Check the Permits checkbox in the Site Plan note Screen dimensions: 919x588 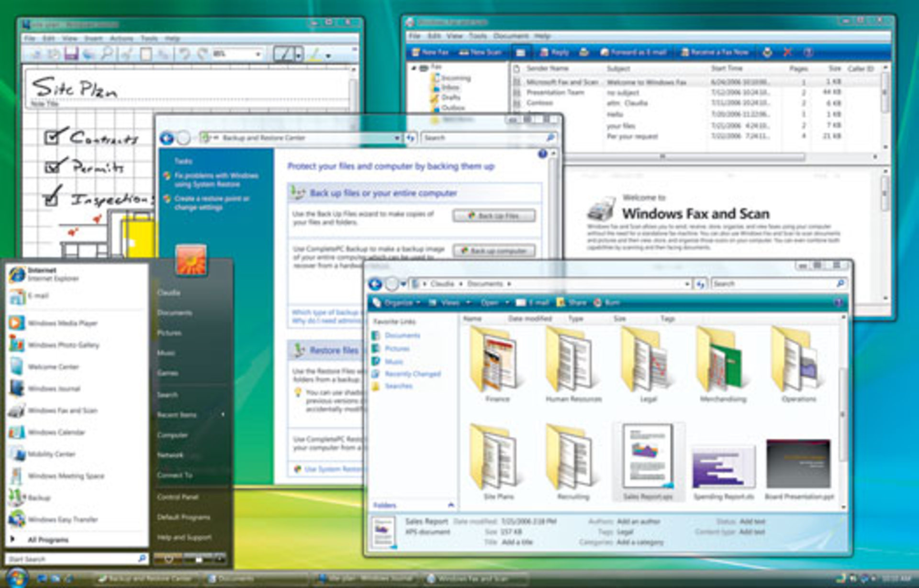pyautogui.click(x=51, y=166)
